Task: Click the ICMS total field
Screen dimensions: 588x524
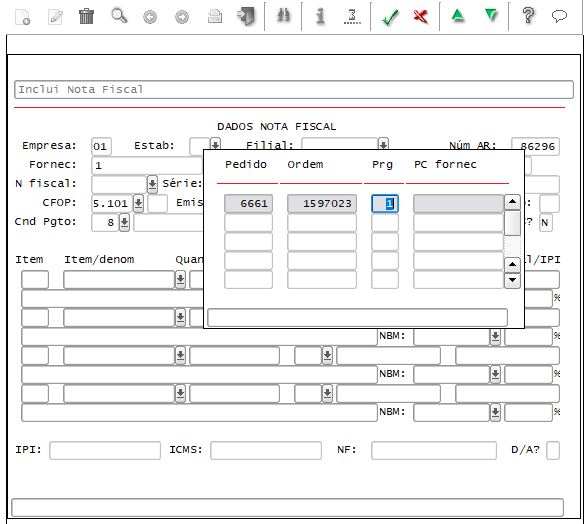Action: point(266,450)
